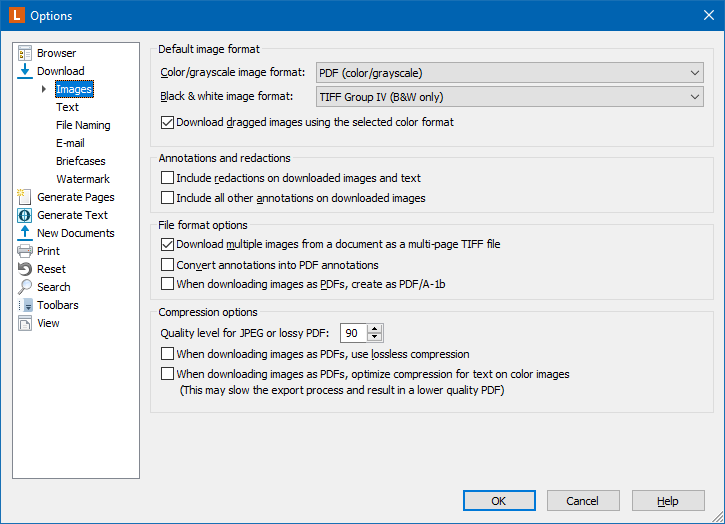Viewport: 725px width, 524px height.
Task: Click the New Documents upload icon
Action: 25,233
